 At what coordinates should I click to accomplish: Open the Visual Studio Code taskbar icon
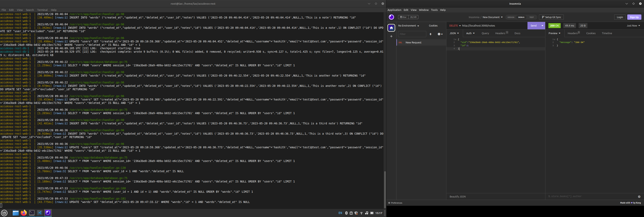point(40,213)
